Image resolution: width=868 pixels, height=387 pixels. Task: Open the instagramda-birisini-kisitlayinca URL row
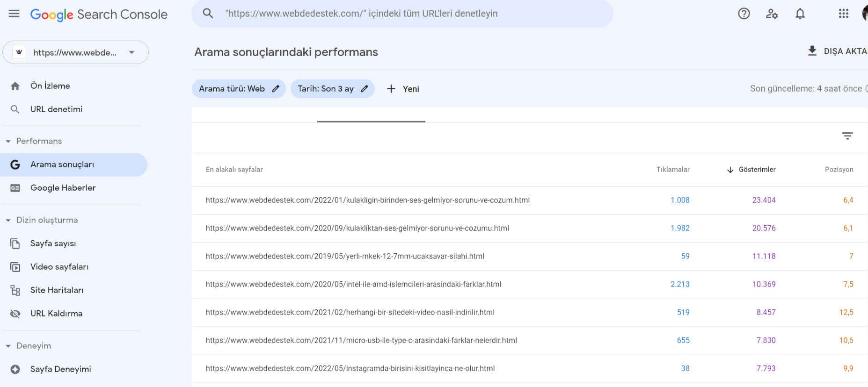[x=350, y=368]
